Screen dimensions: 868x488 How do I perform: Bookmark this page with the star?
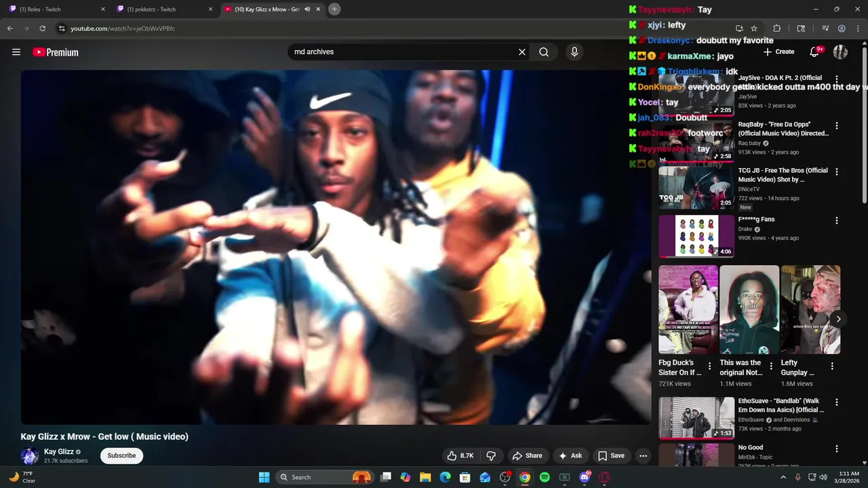click(x=754, y=28)
